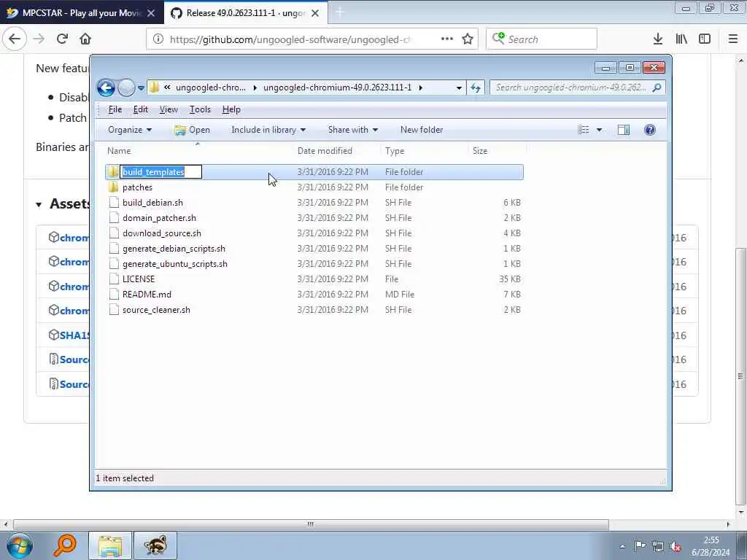Screen dimensions: 747x560
Task: Expand the address bar previous locations dropdown
Action: (x=459, y=88)
